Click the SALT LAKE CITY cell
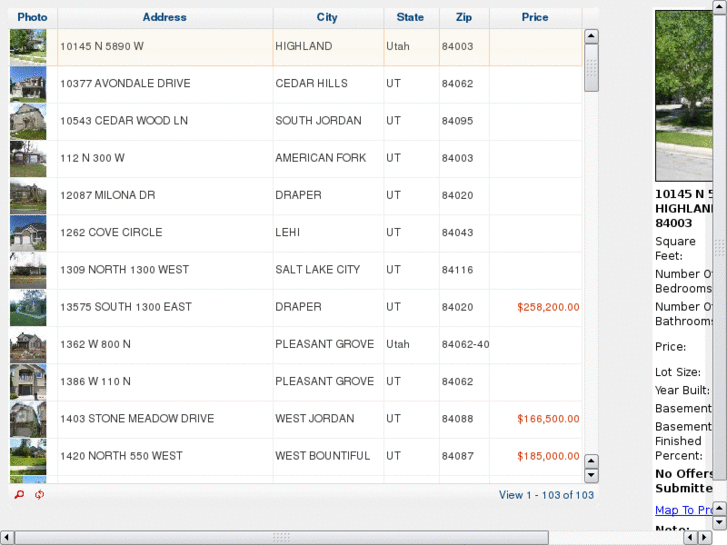727x545 pixels. [328, 269]
